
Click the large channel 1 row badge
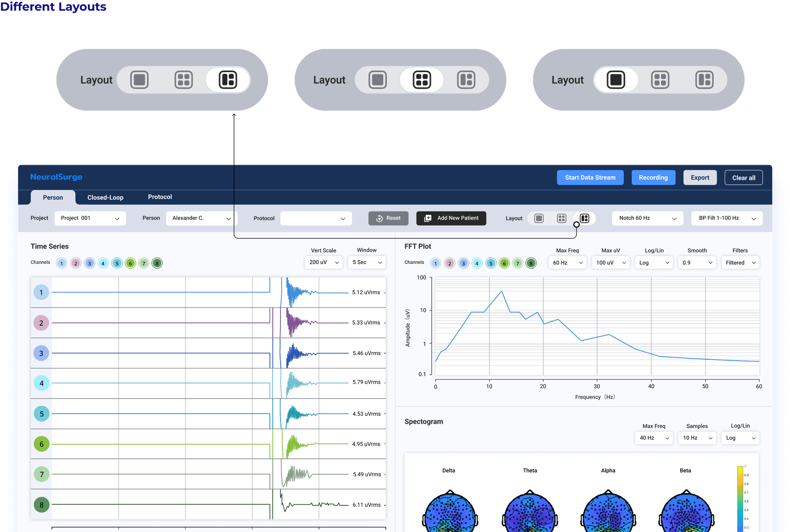[x=41, y=292]
